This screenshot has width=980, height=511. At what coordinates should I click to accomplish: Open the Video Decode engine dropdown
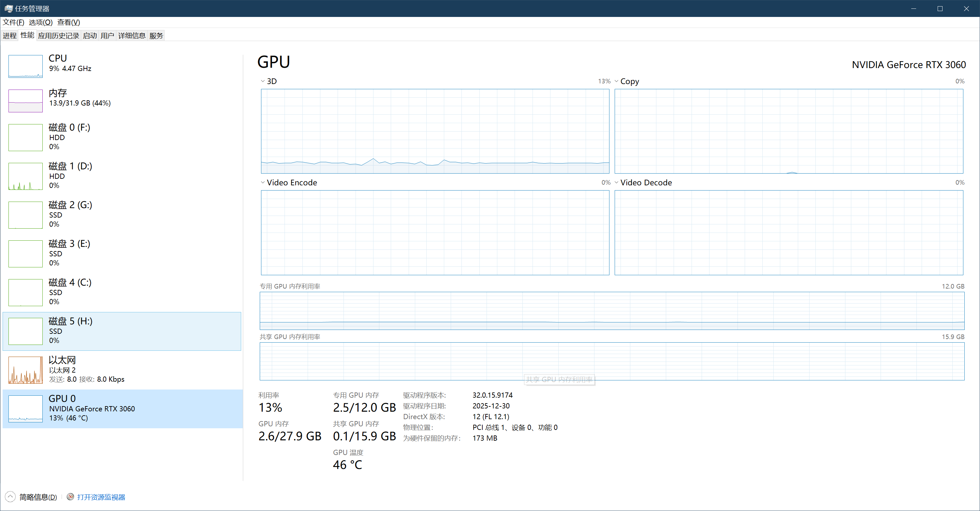click(x=616, y=182)
